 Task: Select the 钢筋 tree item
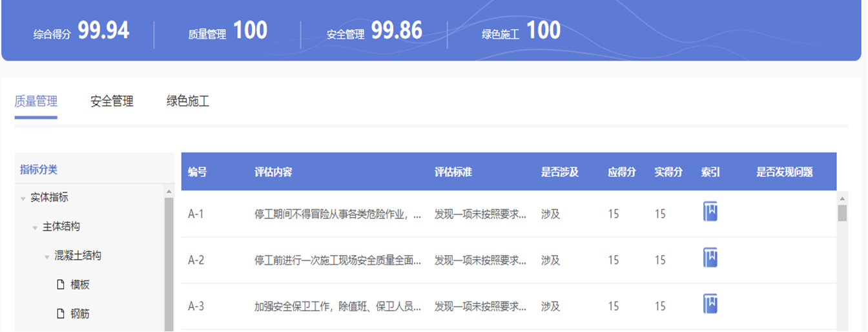coord(80,314)
